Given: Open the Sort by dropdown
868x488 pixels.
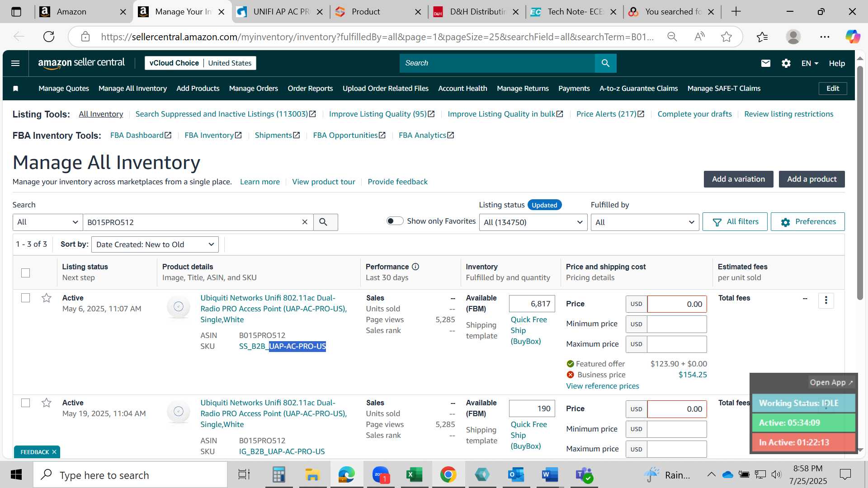Looking at the screenshot, I should coord(155,244).
